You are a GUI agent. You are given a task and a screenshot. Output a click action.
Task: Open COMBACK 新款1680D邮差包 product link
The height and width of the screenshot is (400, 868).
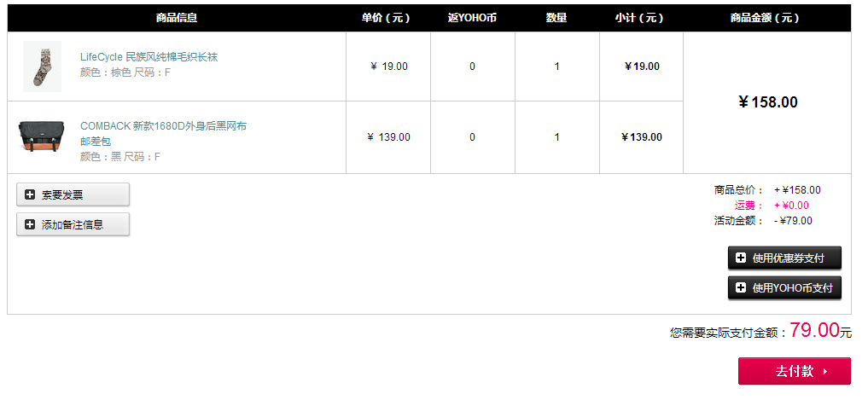point(163,133)
